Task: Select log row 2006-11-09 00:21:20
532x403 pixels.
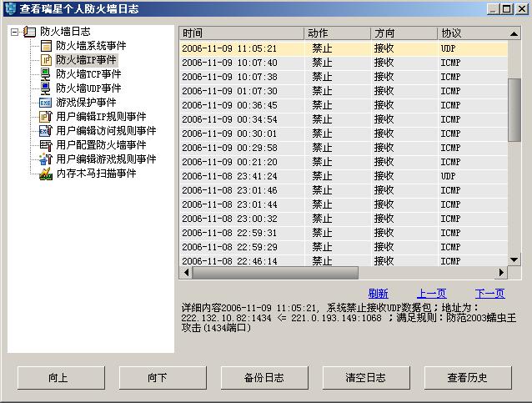Action: pos(344,162)
